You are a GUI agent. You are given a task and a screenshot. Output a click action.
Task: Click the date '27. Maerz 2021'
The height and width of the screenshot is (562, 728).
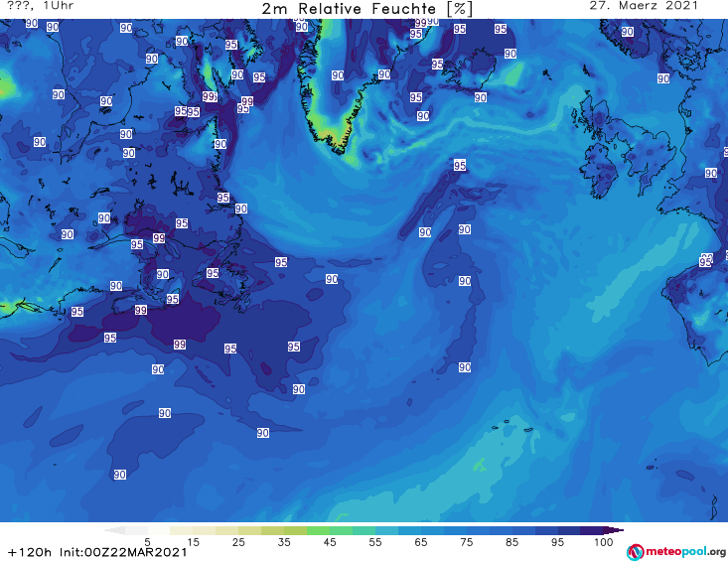coord(644,6)
